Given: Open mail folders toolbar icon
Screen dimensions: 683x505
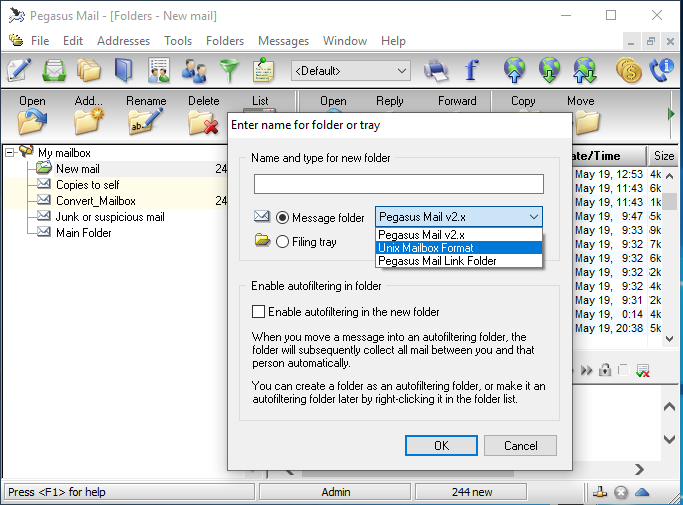Looking at the screenshot, I should 89,70.
